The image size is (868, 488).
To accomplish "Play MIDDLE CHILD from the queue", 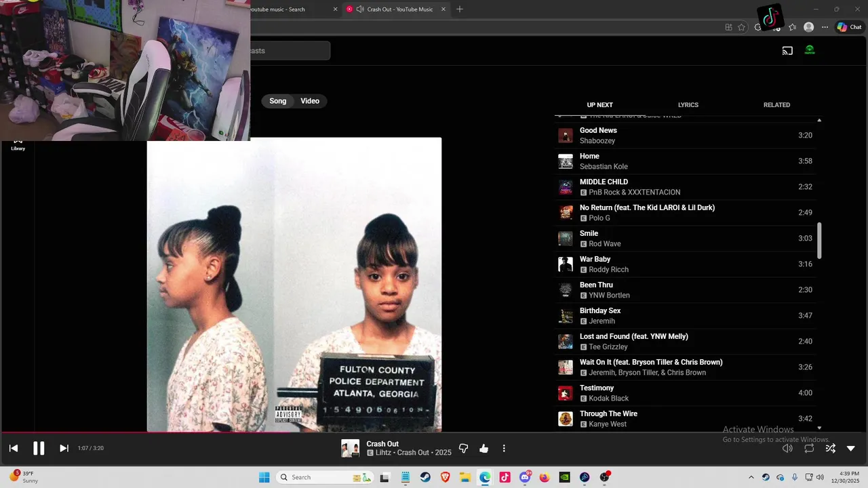I will [685, 187].
